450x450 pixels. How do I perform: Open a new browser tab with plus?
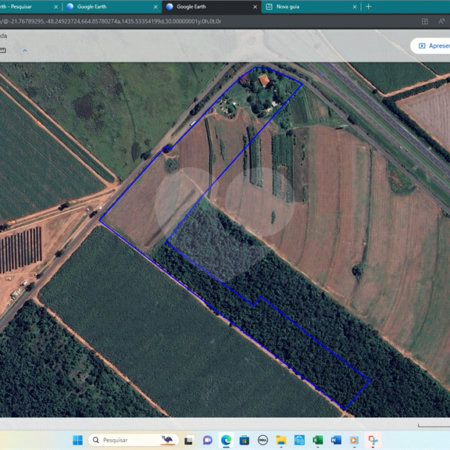369,7
